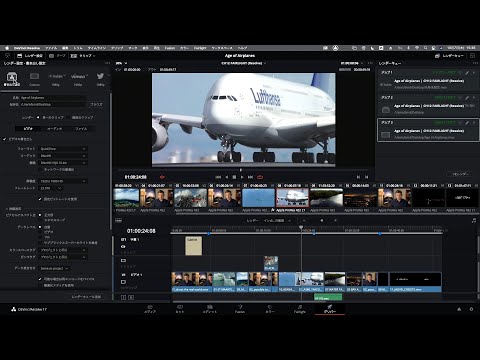
Task: Click the play forward button in viewer
Action: [x=242, y=177]
